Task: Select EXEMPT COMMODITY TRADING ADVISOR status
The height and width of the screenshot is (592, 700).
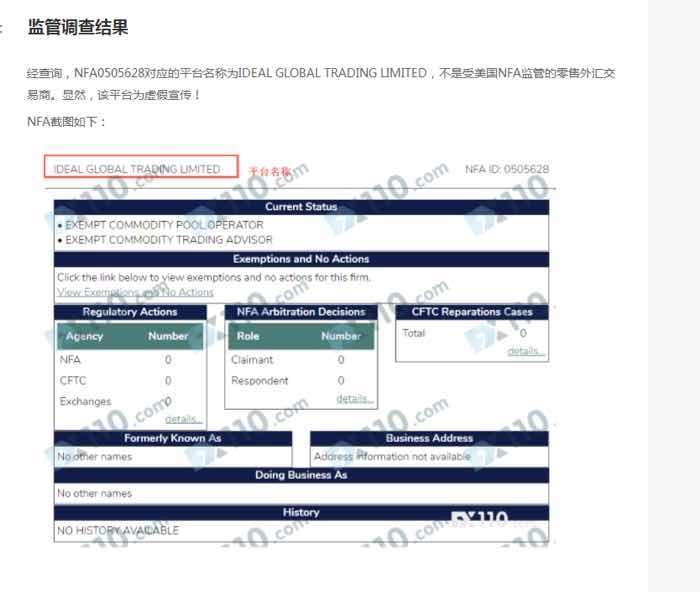Action: 169,240
